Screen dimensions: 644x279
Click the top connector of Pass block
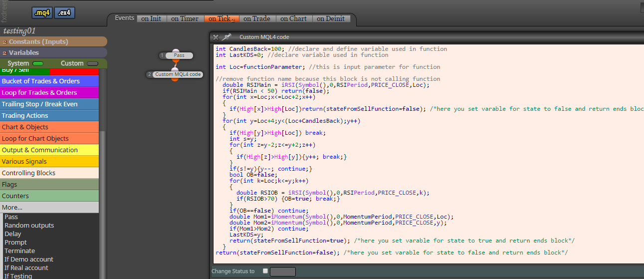coord(176,50)
